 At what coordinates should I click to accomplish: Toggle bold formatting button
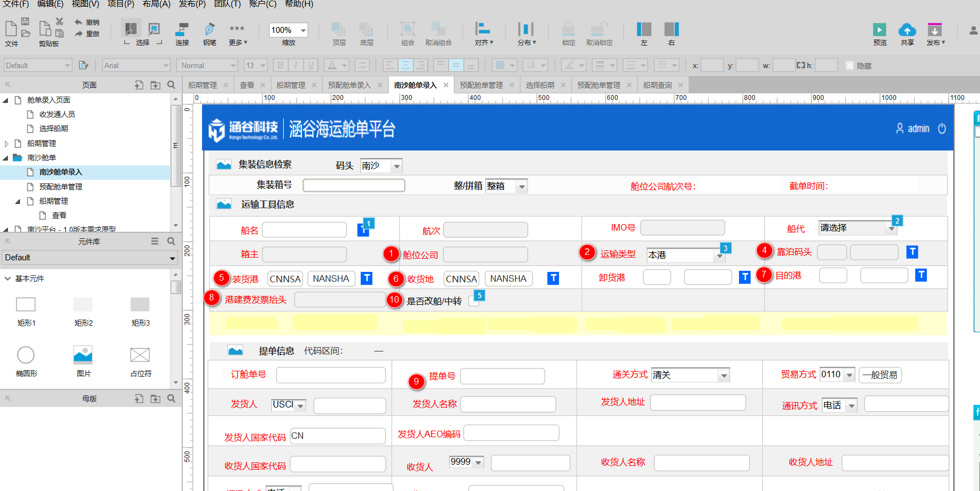(280, 65)
